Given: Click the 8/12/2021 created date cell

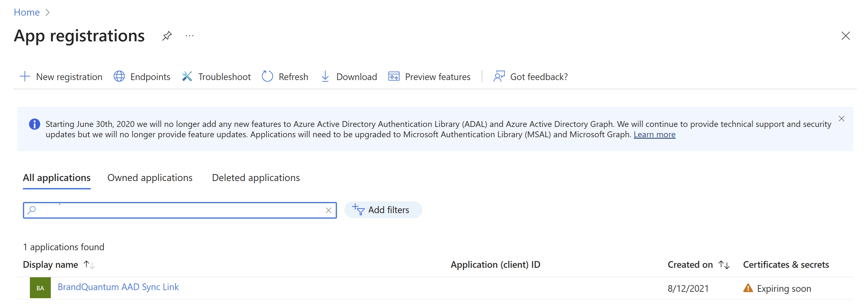Looking at the screenshot, I should (x=688, y=288).
